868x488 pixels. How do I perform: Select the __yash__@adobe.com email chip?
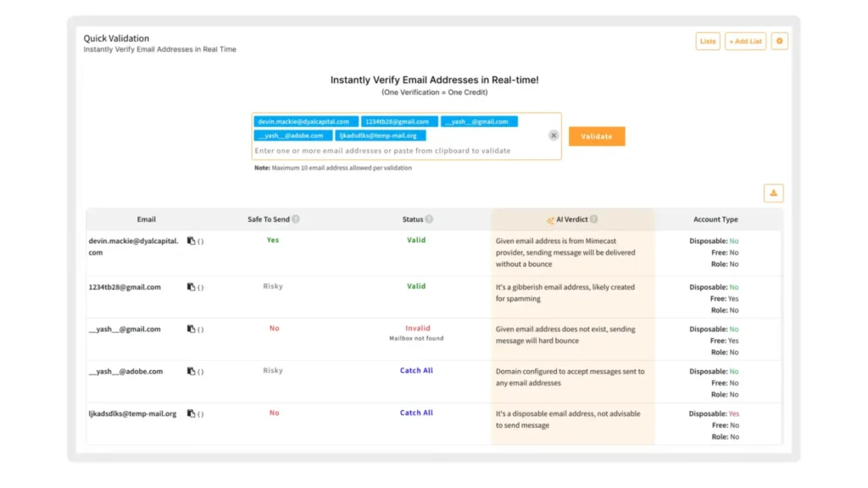pyautogui.click(x=292, y=136)
